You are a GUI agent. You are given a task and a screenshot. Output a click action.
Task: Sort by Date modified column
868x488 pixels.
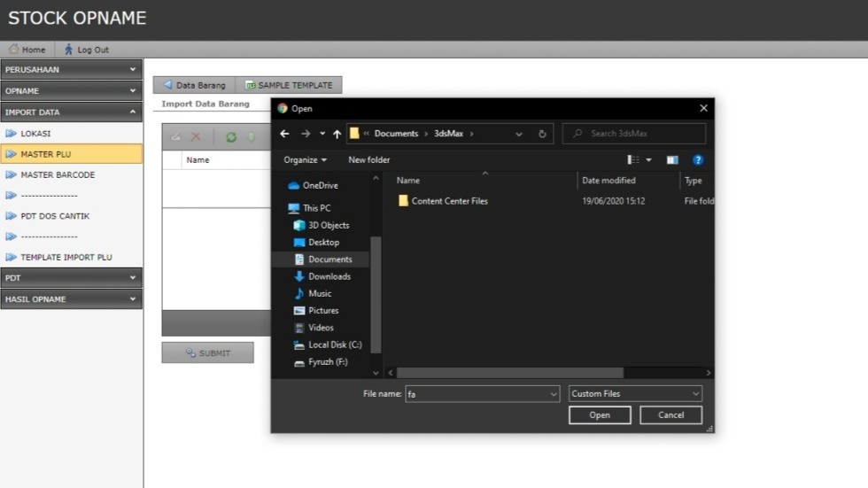tap(608, 181)
